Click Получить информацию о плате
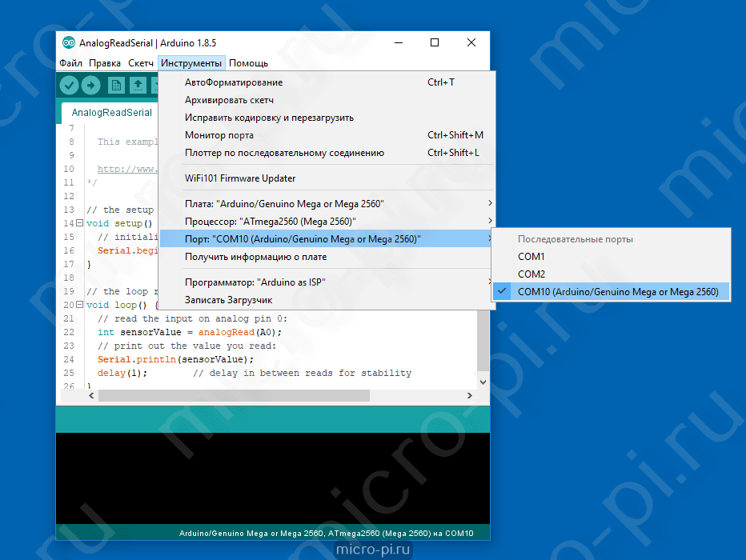The image size is (746, 560). point(255,257)
